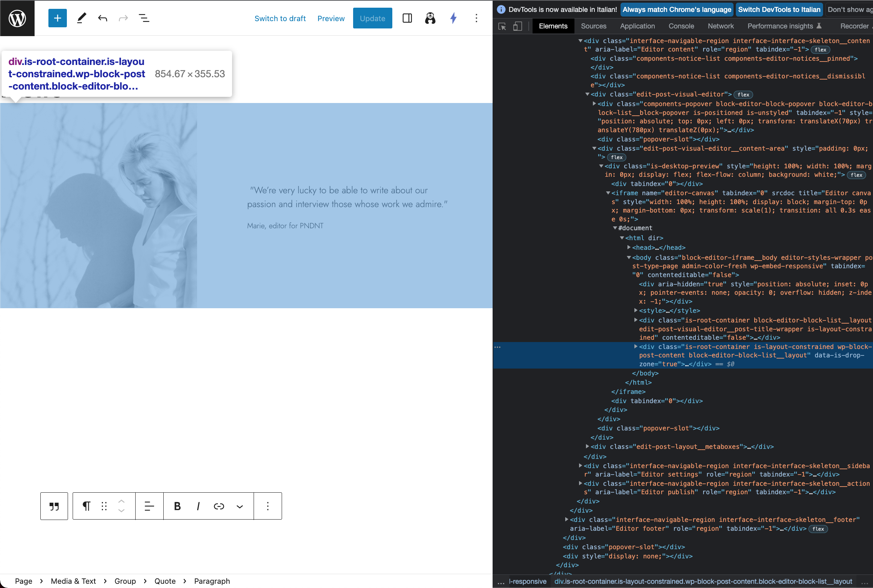Switch to the Elements tab
Screen dimensions: 873x588
(x=553, y=26)
